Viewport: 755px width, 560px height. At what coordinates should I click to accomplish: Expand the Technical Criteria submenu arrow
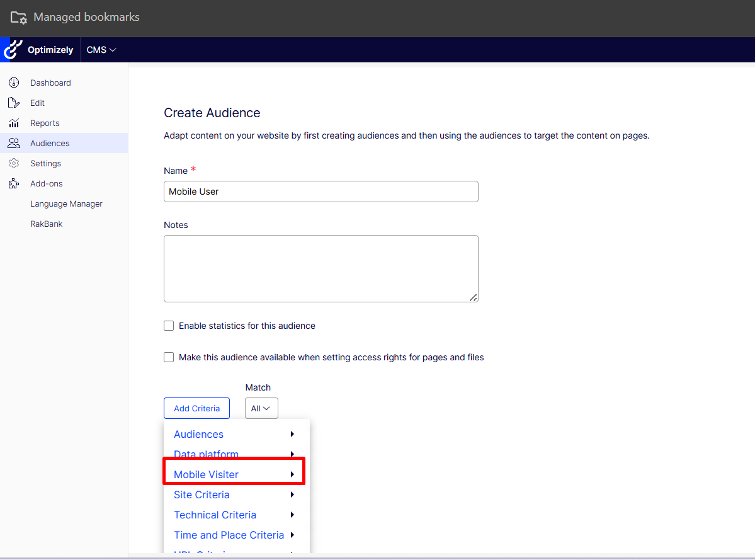292,515
